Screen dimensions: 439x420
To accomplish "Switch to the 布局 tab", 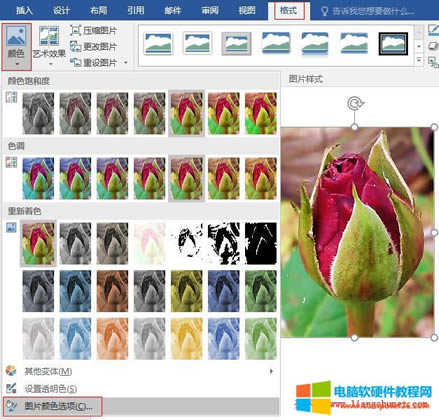I will 98,10.
